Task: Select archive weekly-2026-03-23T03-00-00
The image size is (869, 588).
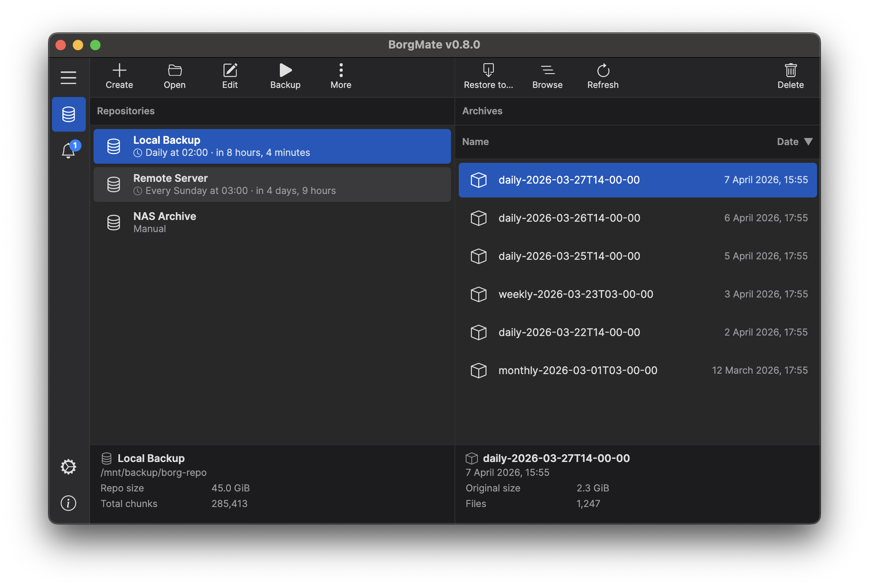Action: (637, 294)
